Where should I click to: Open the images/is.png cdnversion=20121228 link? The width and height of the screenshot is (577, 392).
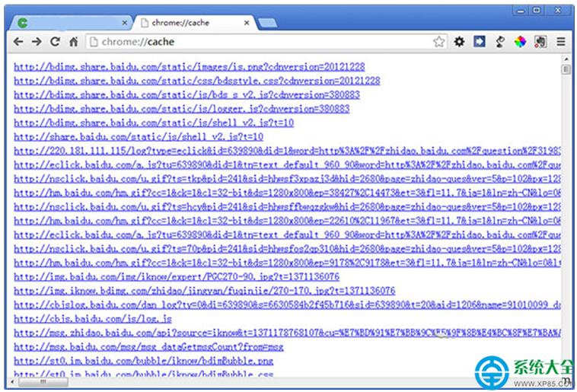190,67
